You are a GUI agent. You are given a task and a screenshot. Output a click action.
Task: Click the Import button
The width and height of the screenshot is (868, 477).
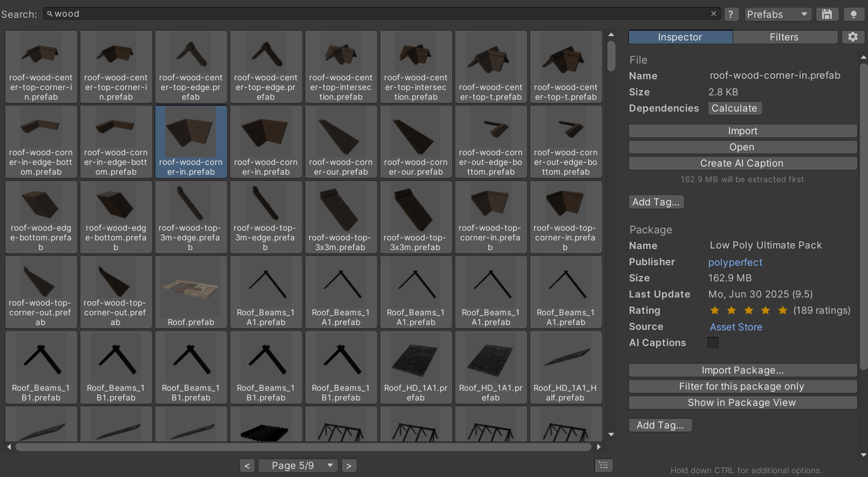coord(743,131)
